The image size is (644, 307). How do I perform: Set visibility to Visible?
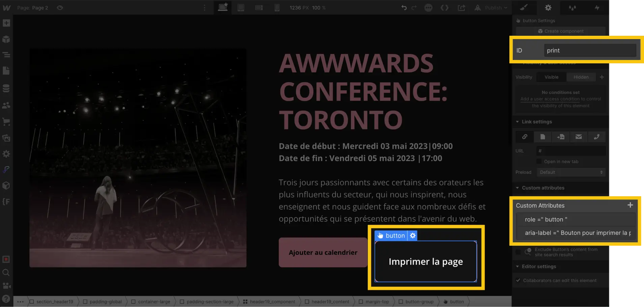pos(551,77)
